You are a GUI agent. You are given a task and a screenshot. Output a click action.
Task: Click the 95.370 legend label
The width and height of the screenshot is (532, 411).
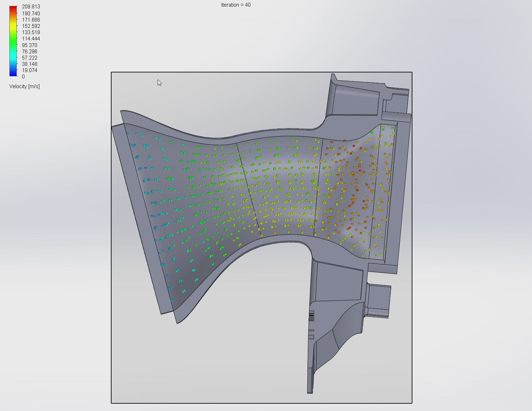tap(30, 45)
